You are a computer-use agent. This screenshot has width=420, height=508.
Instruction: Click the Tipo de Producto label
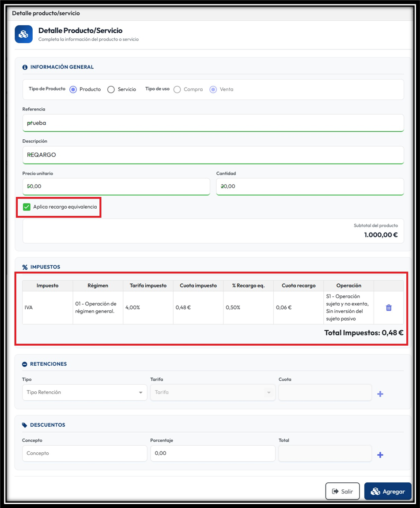[47, 89]
